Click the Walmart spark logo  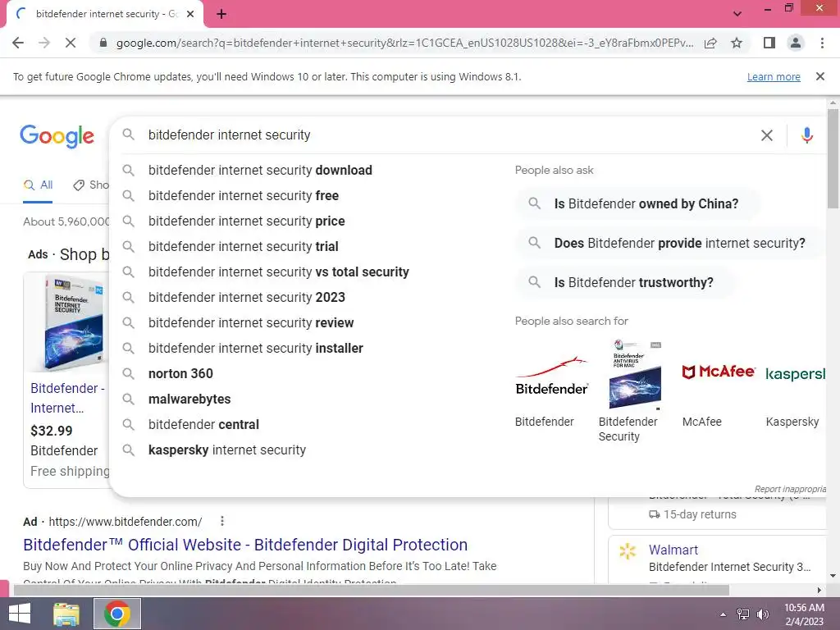(x=628, y=551)
